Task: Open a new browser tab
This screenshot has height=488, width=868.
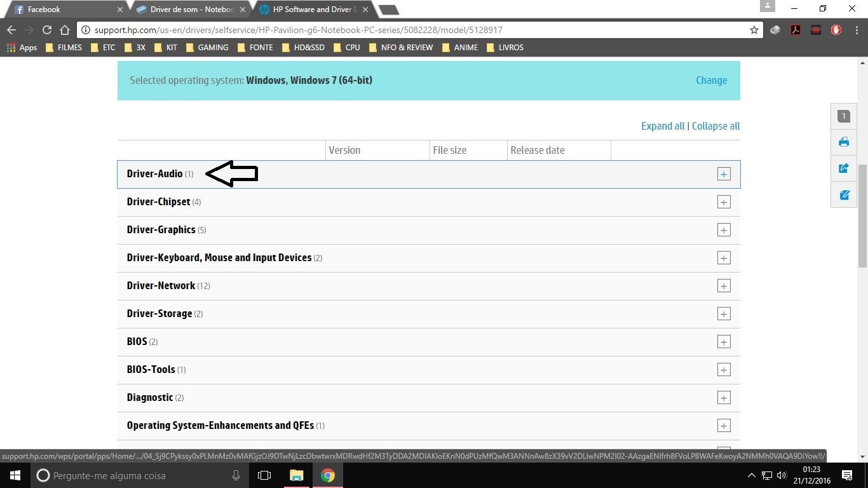Action: [x=388, y=10]
